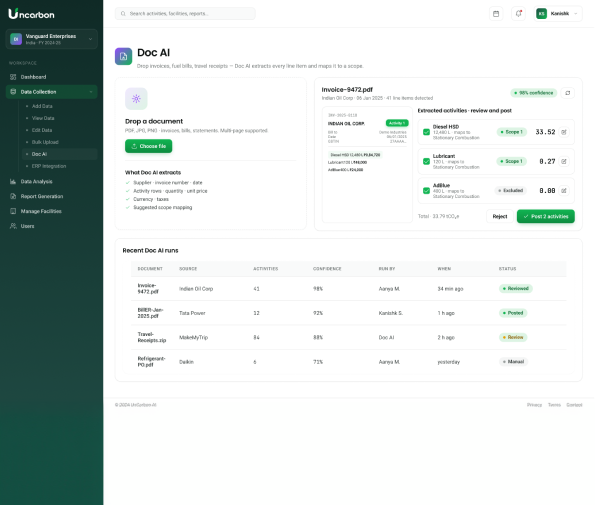Toggle the AdBlue activity checkbox
This screenshot has width=595, height=505.
(x=426, y=190)
